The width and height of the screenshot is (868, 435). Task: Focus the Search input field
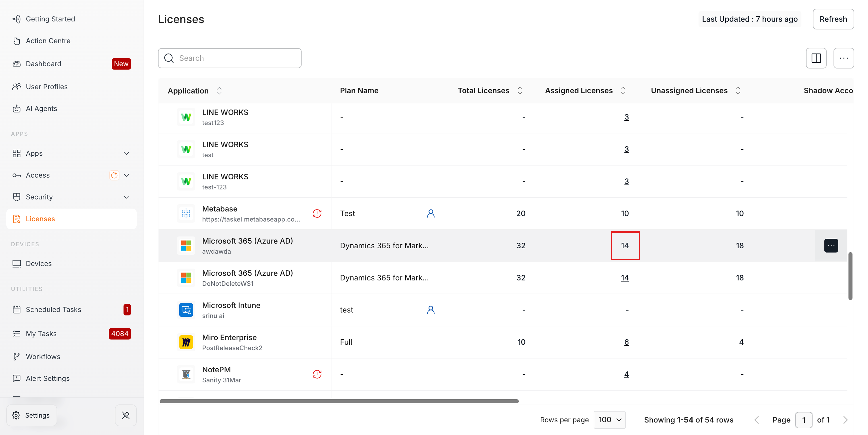pyautogui.click(x=229, y=58)
